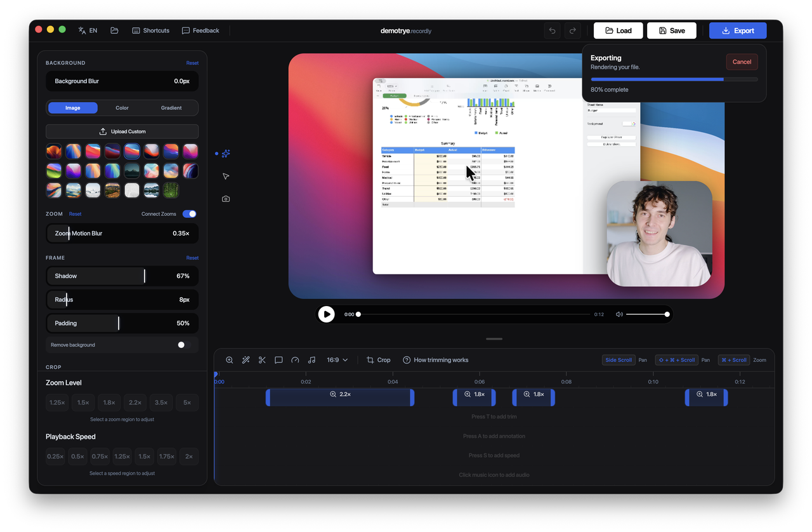The height and width of the screenshot is (532, 812).
Task: Open Shortcuts from the top bar
Action: point(150,30)
